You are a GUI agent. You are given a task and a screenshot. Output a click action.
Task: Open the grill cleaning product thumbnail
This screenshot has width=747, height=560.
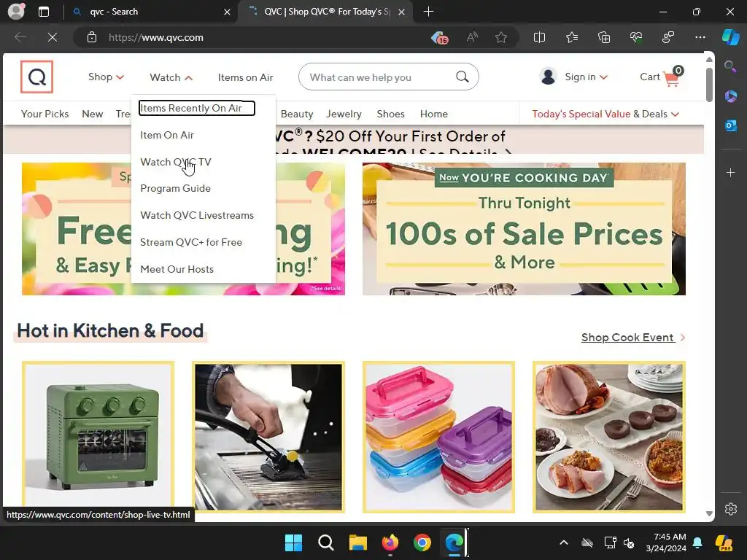click(268, 437)
